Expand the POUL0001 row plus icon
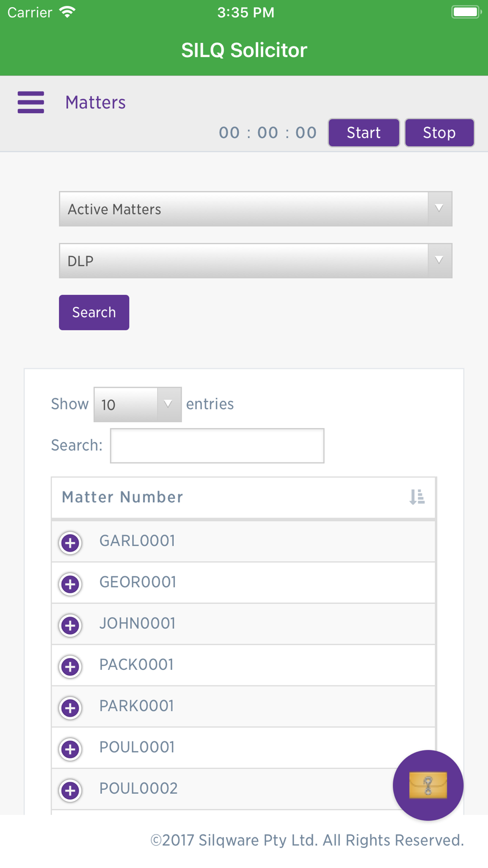The width and height of the screenshot is (488, 868). (x=70, y=749)
